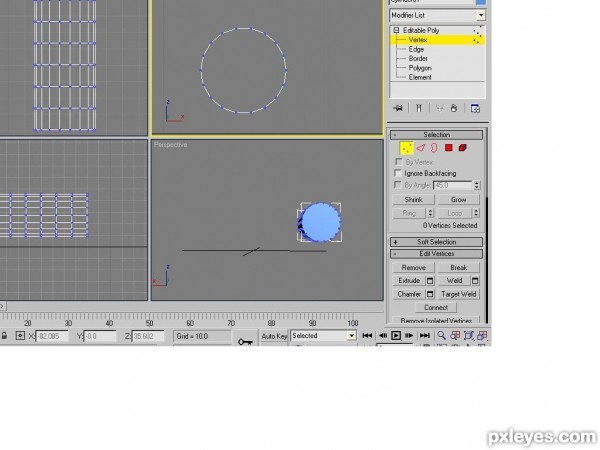
Task: Click the Pin Stack icon
Action: pos(398,108)
